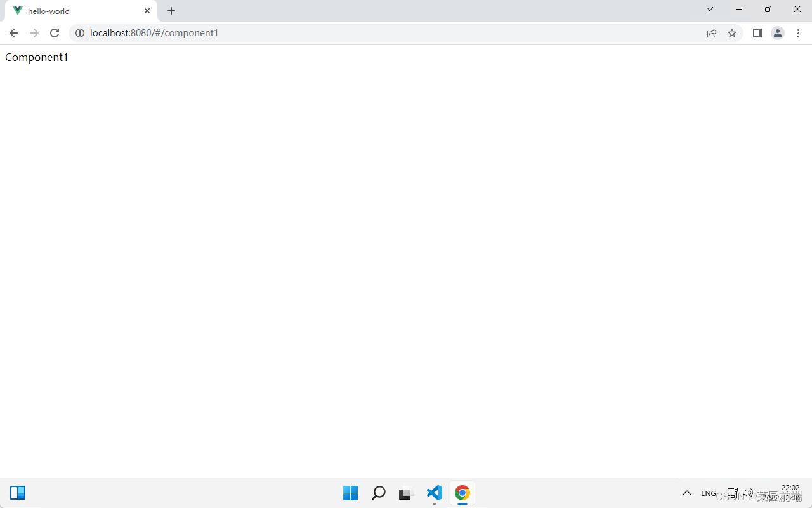
Task: Click Chrome icon in taskbar
Action: click(x=462, y=493)
